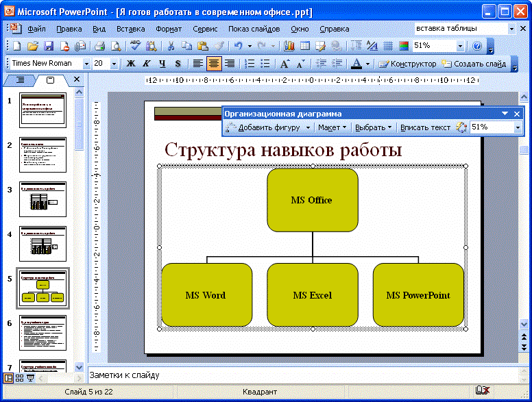Click the autoformat icon on the diagram toolbar
The image size is (532, 402).
461,127
